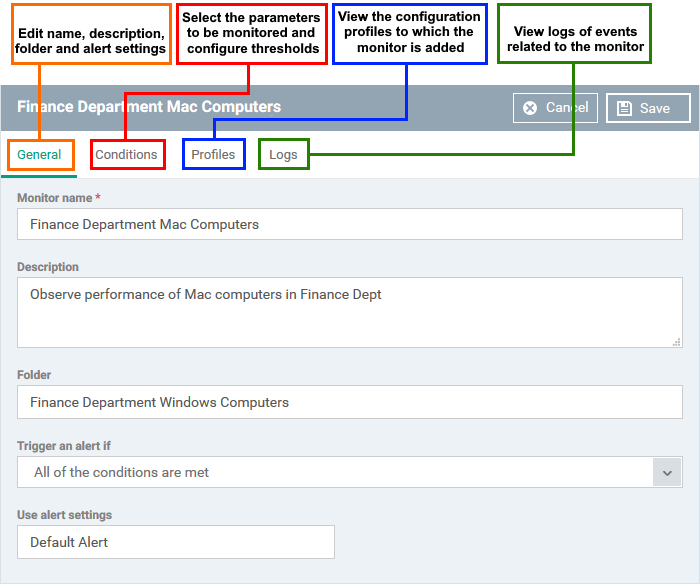The width and height of the screenshot is (700, 584).
Task: Expand the Trigger an alert if dropdown
Action: click(350, 472)
